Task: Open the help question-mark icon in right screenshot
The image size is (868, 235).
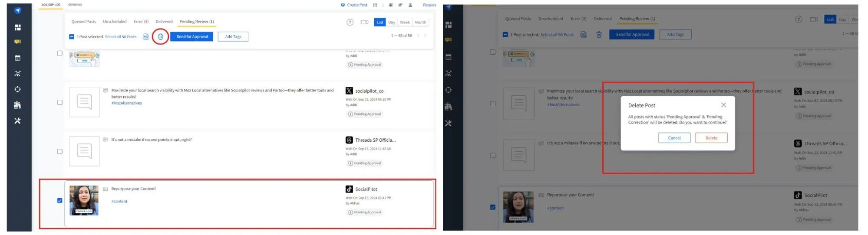Action: tap(799, 19)
